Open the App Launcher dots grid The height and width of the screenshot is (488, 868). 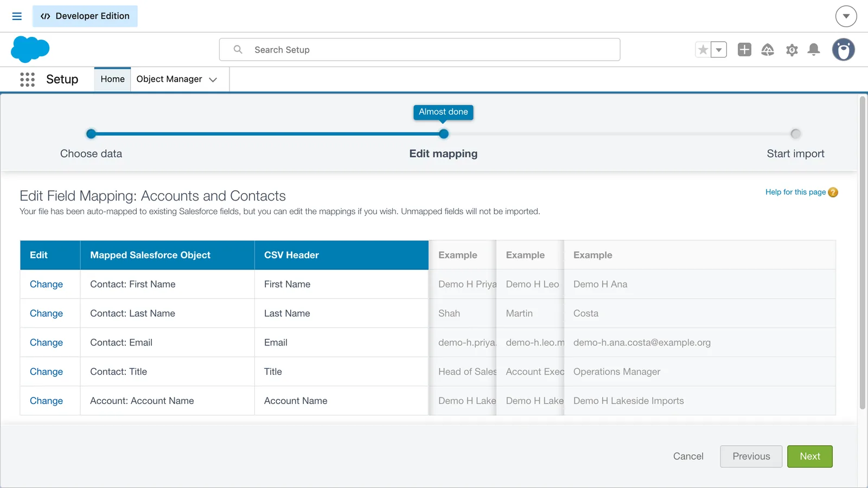click(27, 79)
